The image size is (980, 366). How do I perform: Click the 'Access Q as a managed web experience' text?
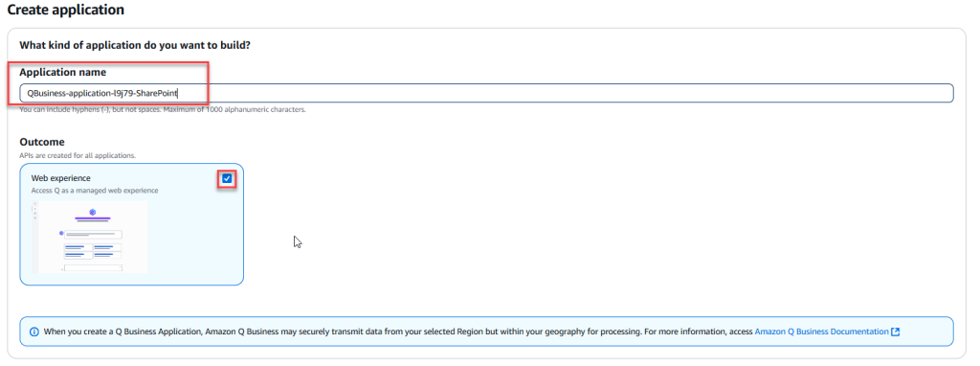point(95,191)
